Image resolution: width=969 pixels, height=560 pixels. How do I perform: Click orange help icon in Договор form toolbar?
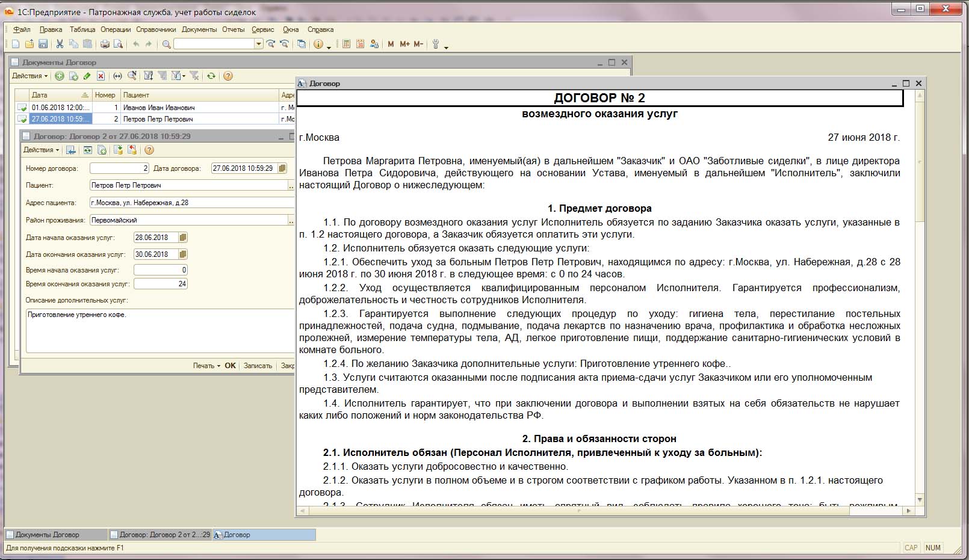[x=149, y=150]
